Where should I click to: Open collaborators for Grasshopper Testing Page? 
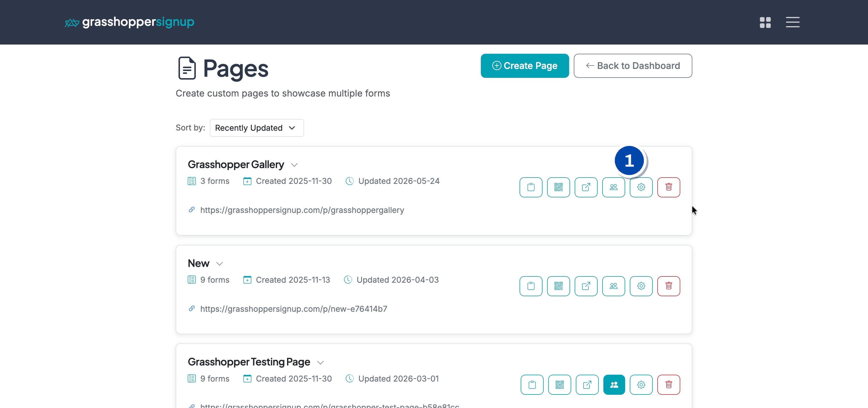click(614, 384)
